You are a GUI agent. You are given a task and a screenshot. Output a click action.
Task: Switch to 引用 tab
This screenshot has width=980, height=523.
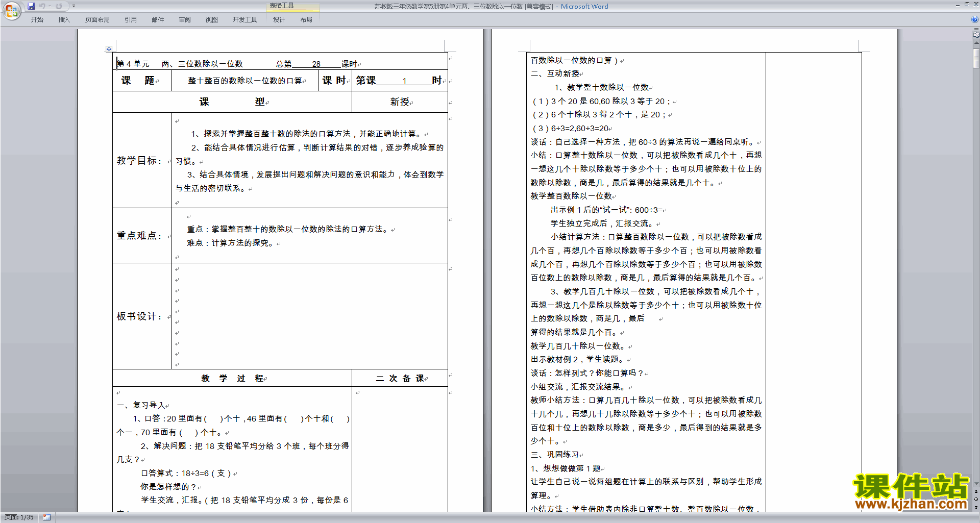coord(131,20)
